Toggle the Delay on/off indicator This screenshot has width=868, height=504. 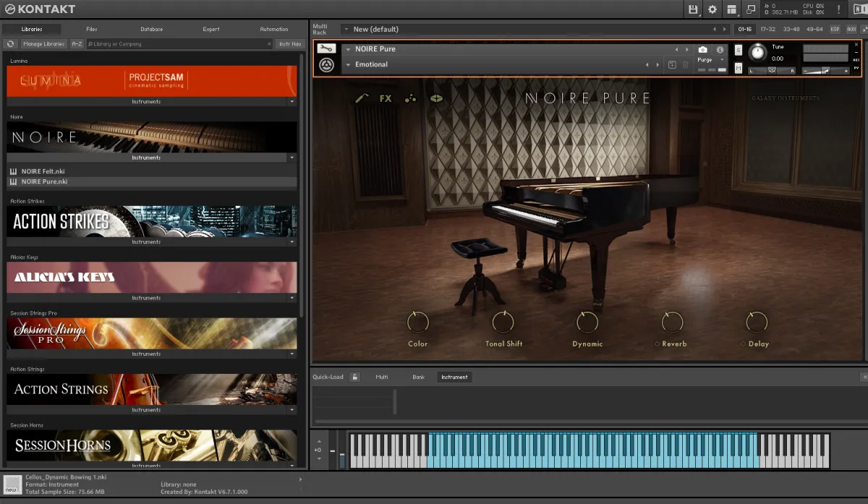click(x=743, y=344)
